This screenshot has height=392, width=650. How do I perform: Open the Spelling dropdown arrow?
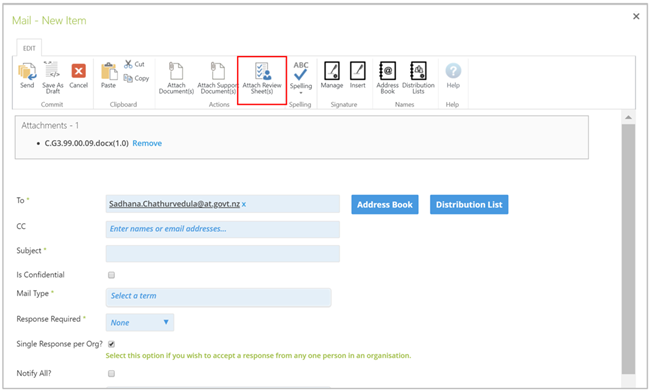pyautogui.click(x=301, y=93)
